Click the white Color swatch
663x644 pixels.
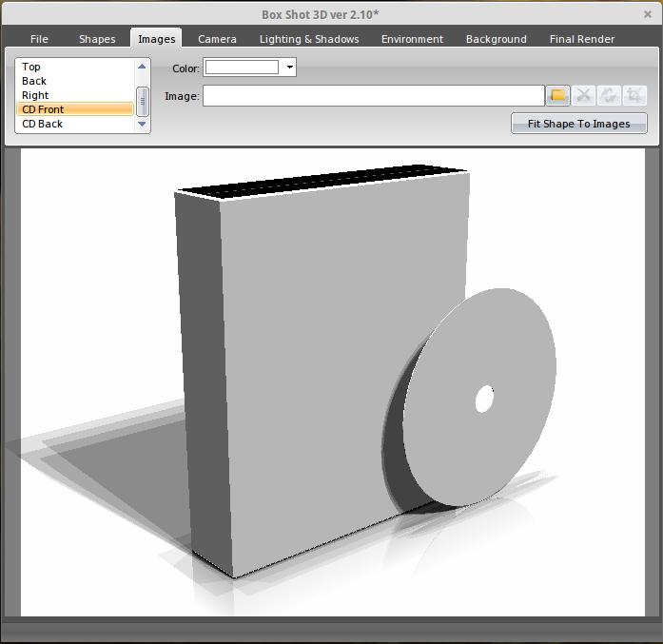click(243, 68)
